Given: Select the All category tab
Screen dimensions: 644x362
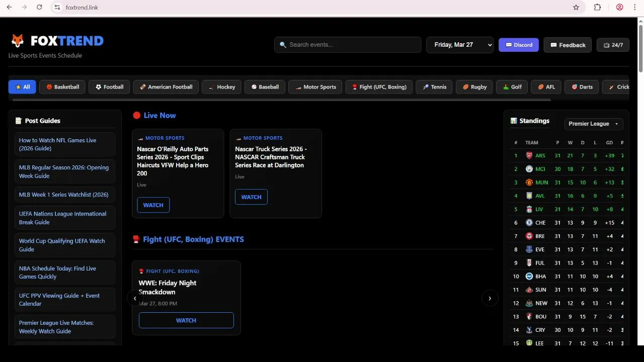Looking at the screenshot, I should coord(22,87).
